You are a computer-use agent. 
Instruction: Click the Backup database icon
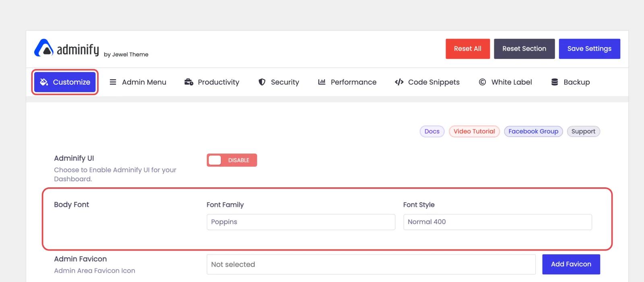coord(555,82)
